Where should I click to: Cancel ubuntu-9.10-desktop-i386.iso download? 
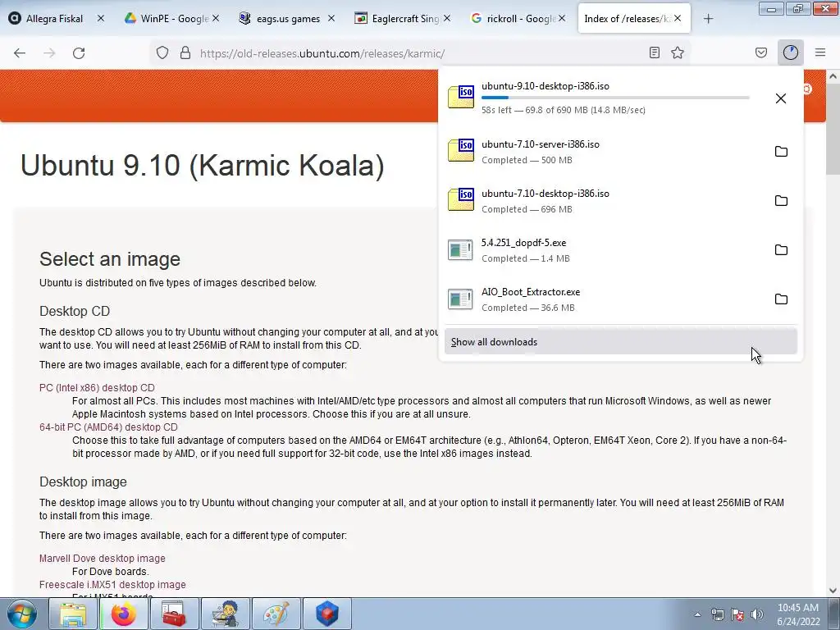(781, 98)
